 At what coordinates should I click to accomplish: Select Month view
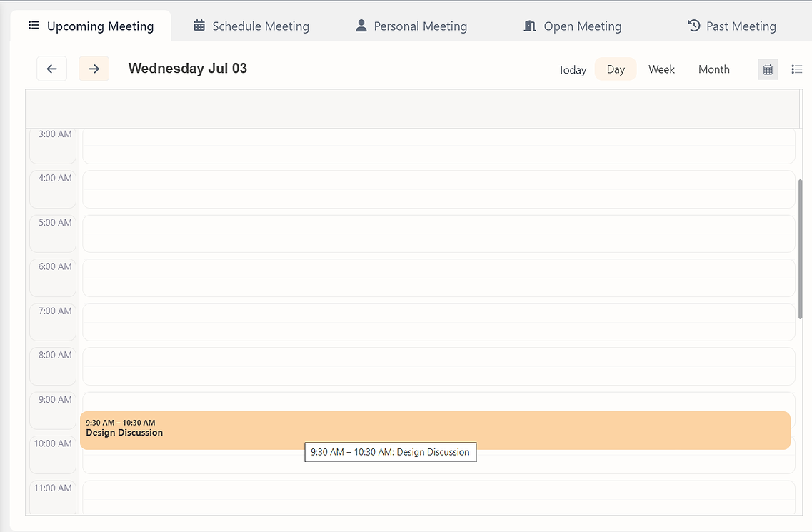click(x=713, y=69)
